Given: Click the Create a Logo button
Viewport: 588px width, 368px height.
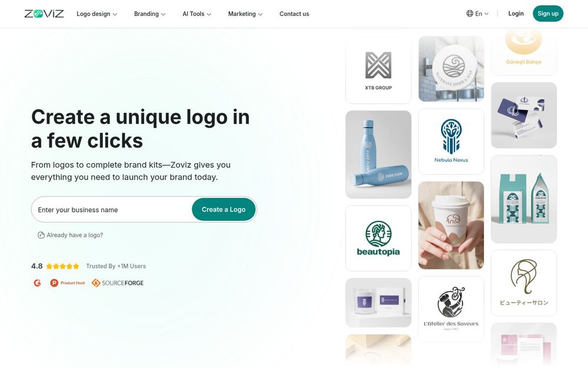Looking at the screenshot, I should click(x=224, y=210).
